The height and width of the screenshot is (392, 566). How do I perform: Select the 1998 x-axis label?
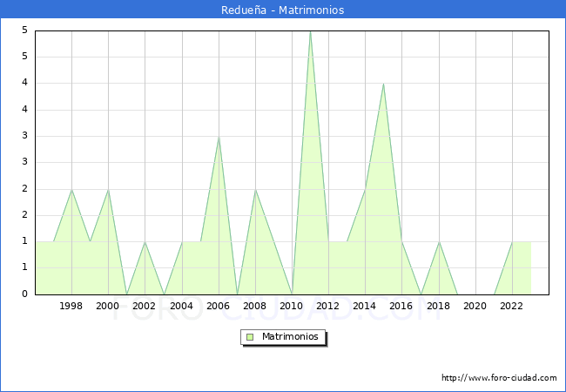(x=71, y=307)
